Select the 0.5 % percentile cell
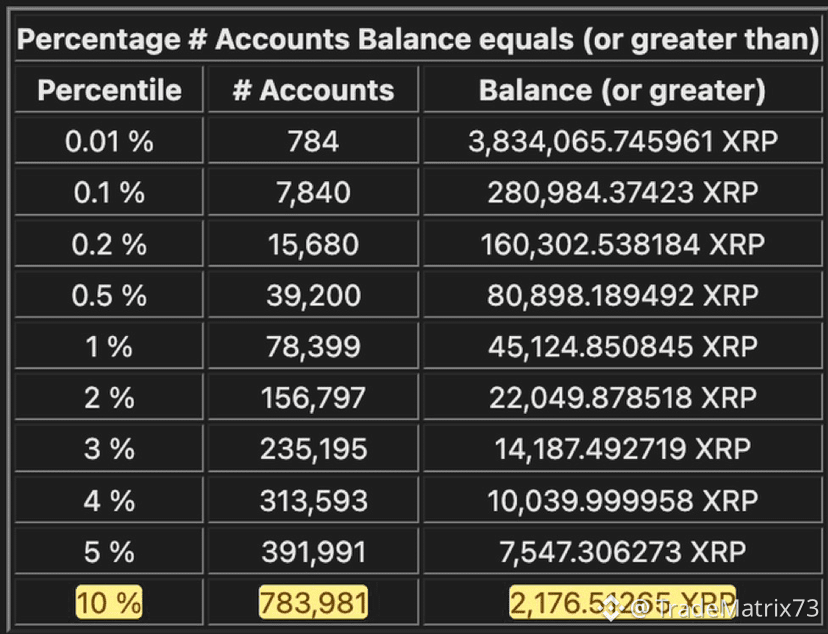 pyautogui.click(x=109, y=295)
